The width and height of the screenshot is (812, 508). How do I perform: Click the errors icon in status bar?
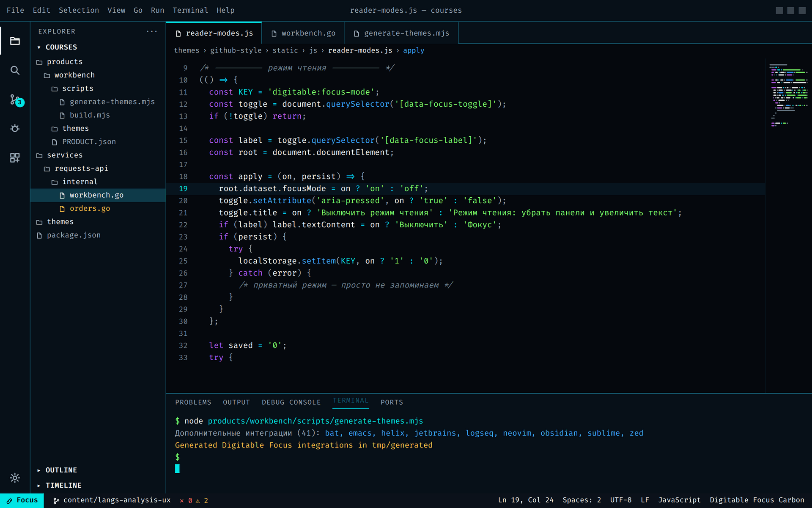[182, 500]
